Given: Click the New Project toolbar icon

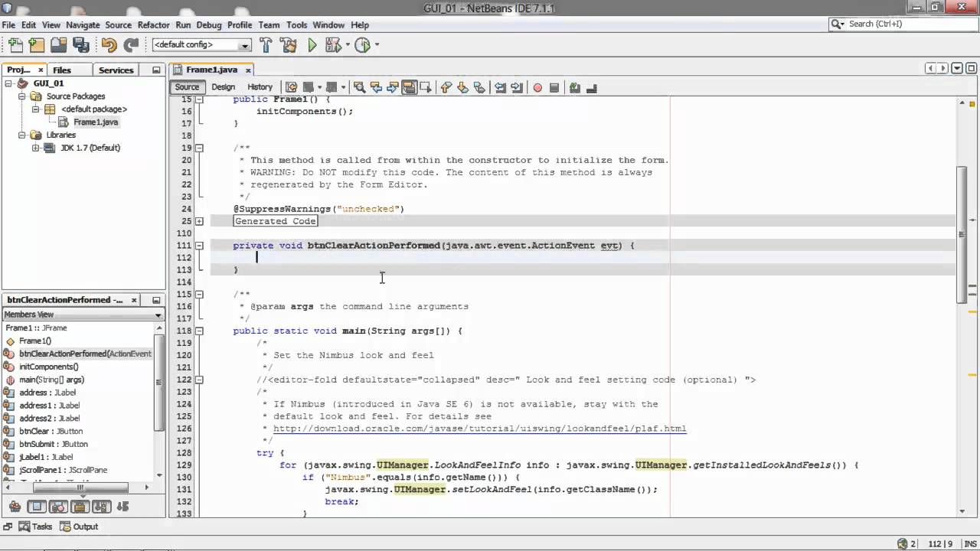Looking at the screenshot, I should [x=37, y=45].
